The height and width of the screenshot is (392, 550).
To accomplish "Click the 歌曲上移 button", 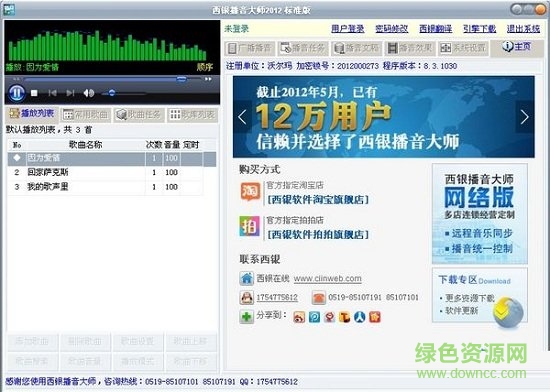I will coord(191,341).
